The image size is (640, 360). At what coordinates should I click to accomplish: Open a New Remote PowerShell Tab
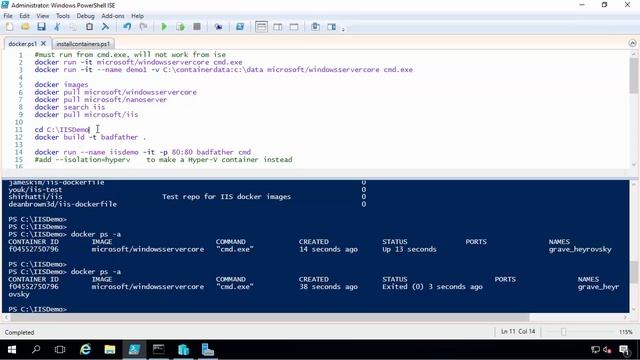(x=218, y=27)
